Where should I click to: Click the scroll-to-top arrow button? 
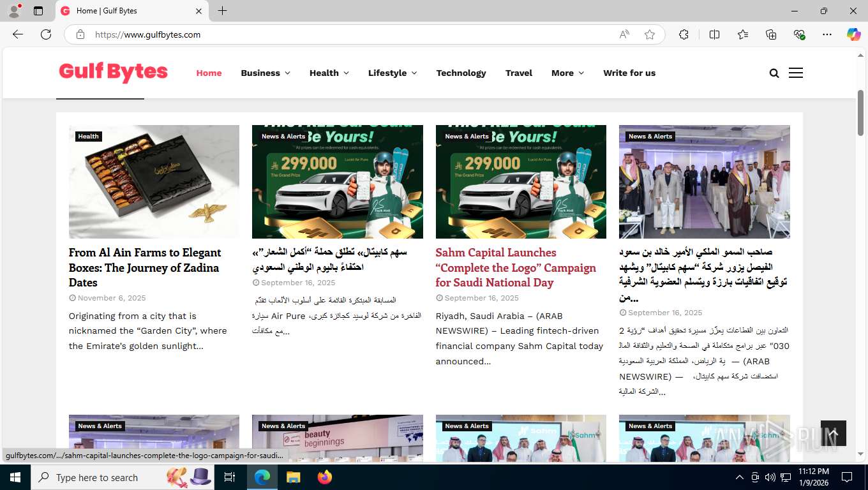coord(834,433)
